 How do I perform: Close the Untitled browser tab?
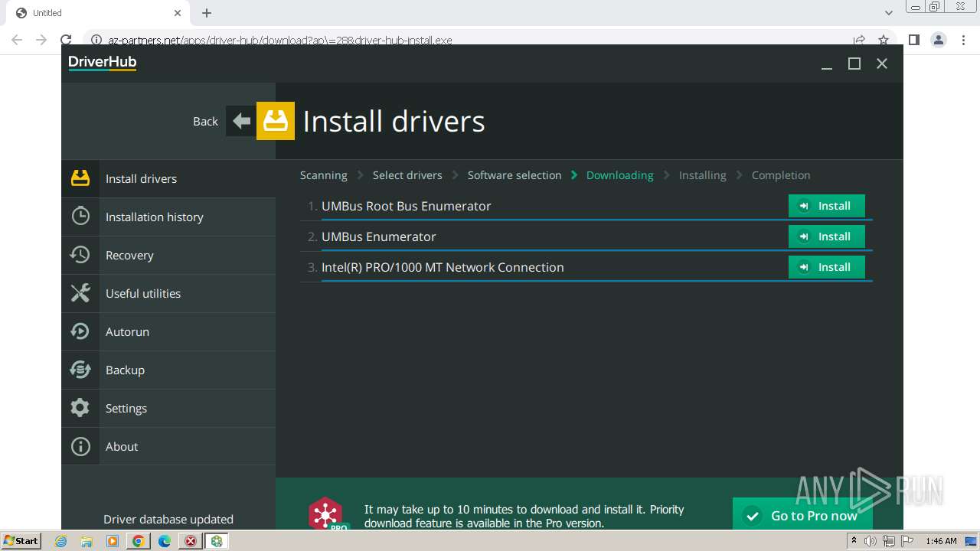[178, 13]
